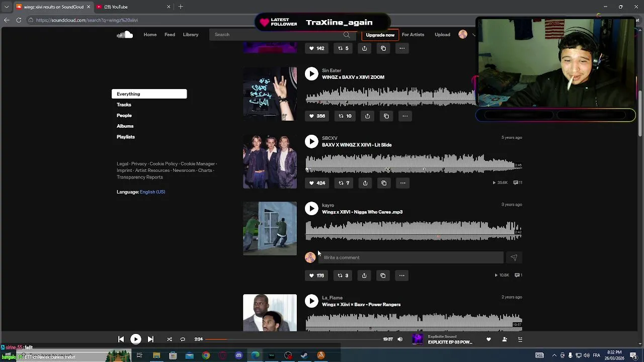Image resolution: width=644 pixels, height=362 pixels.
Task: Like the ZOOM track with 356 likes
Action: [x=317, y=116]
